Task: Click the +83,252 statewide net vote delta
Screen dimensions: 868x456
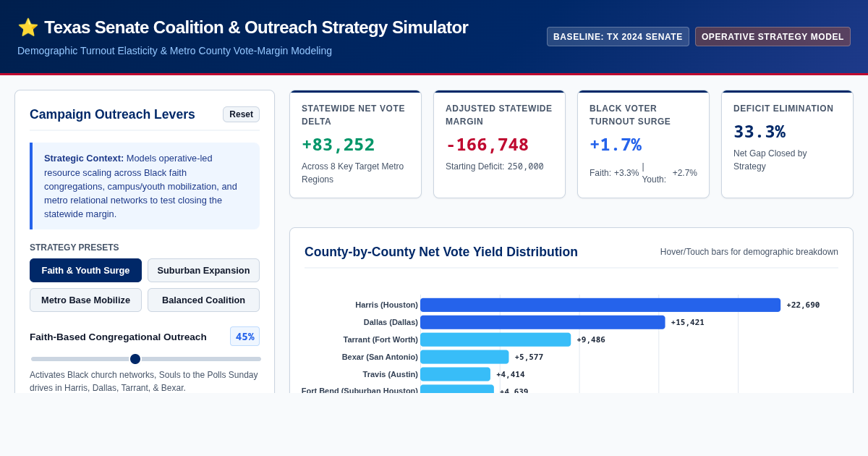Action: pos(338,145)
